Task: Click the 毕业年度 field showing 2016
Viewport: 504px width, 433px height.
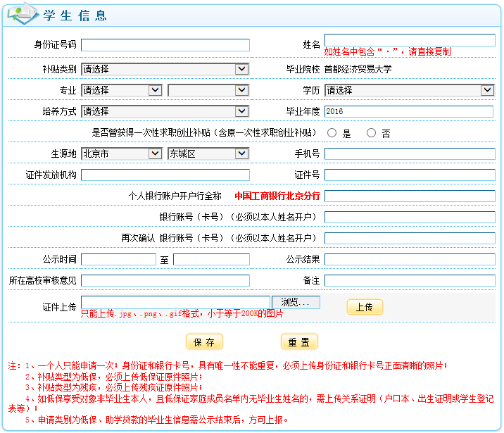Action: click(409, 111)
